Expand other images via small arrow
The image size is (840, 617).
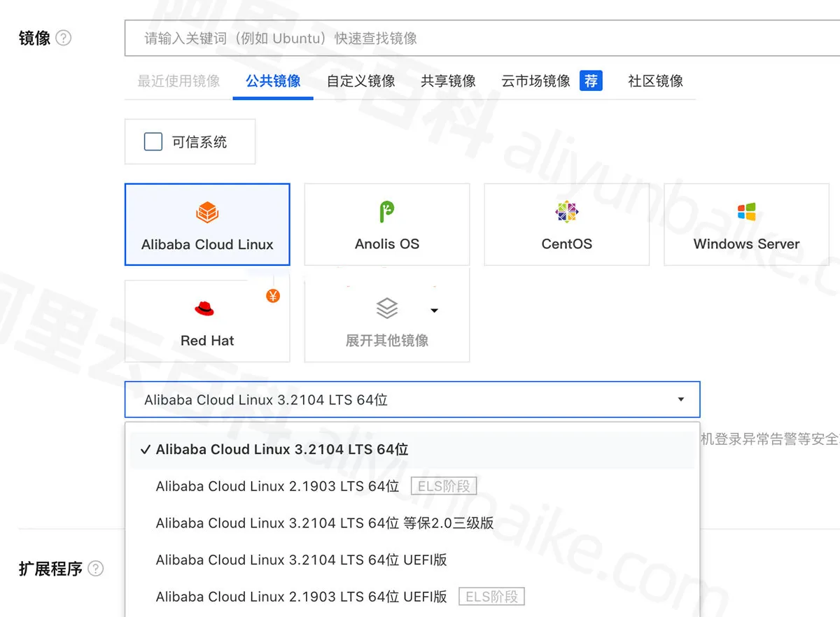434,311
